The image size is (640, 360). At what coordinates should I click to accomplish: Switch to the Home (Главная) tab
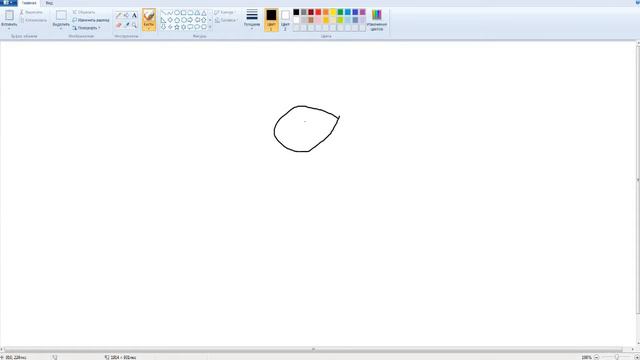(x=29, y=3)
